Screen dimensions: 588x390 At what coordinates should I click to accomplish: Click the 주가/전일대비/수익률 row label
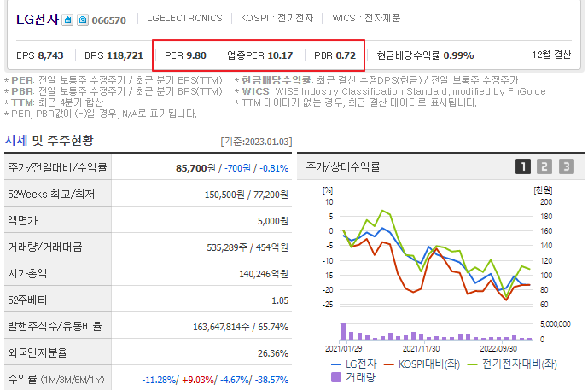point(57,167)
